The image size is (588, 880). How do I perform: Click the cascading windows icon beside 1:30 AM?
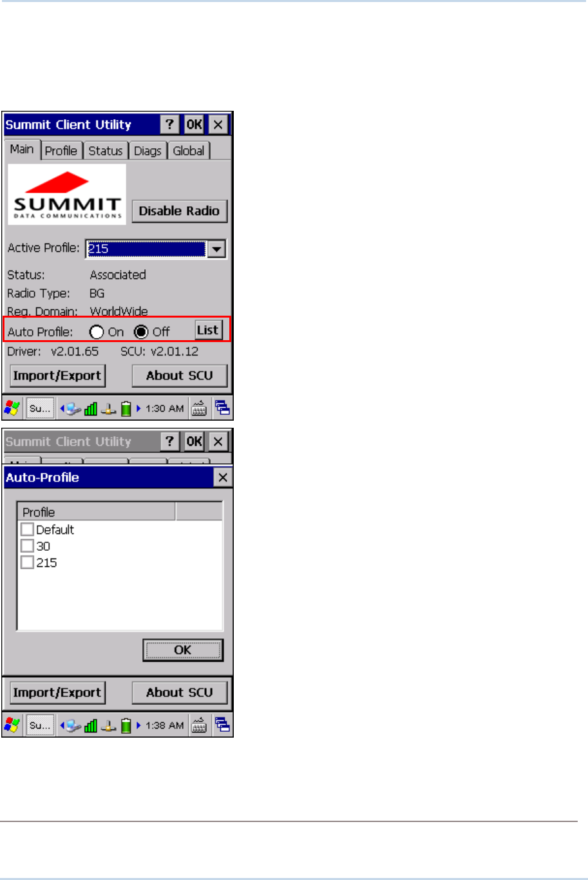coord(223,408)
